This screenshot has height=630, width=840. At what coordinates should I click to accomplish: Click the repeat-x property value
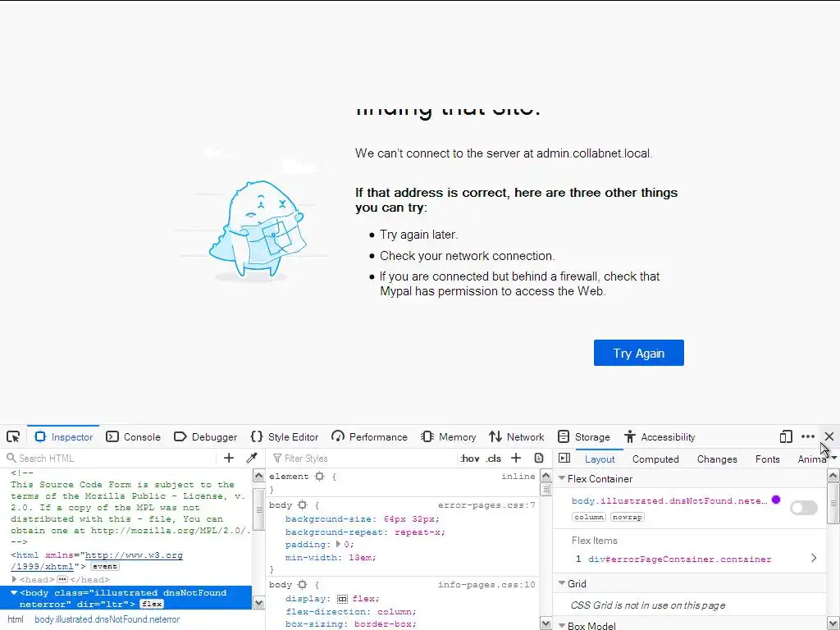(x=419, y=532)
